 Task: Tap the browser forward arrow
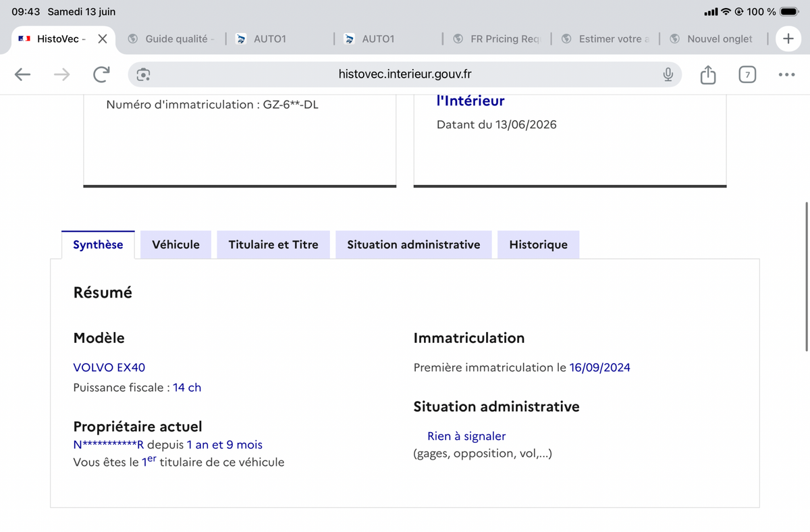(61, 74)
